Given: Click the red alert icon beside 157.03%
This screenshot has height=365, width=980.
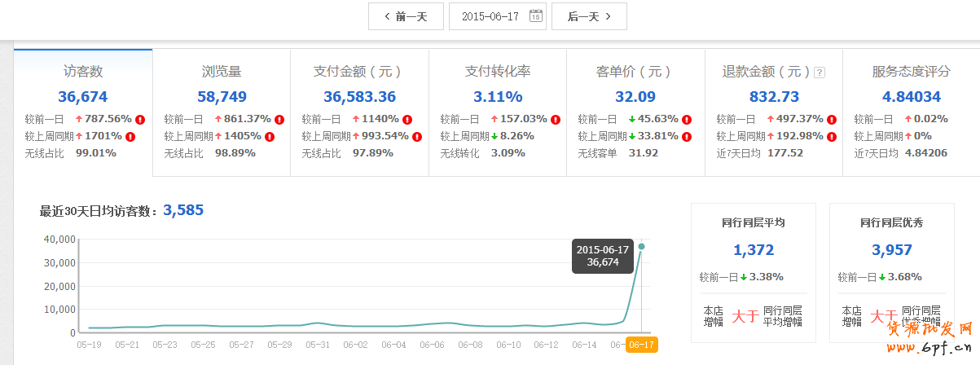Looking at the screenshot, I should (556, 119).
